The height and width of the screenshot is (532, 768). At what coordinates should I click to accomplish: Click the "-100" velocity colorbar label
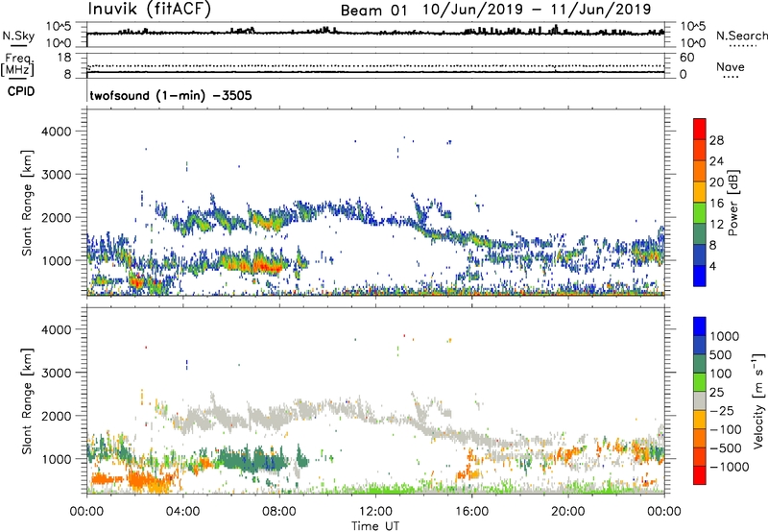tap(726, 429)
